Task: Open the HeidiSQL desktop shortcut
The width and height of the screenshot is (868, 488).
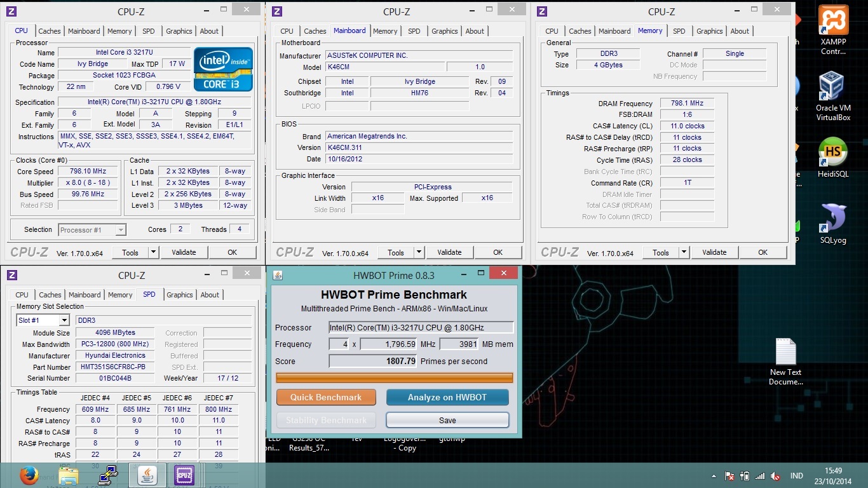Action: (833, 158)
